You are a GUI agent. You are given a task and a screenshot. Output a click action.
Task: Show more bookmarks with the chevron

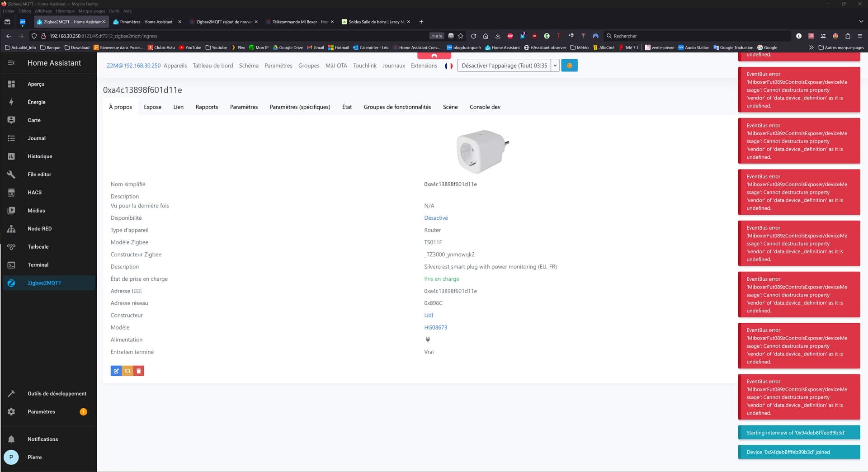point(811,47)
